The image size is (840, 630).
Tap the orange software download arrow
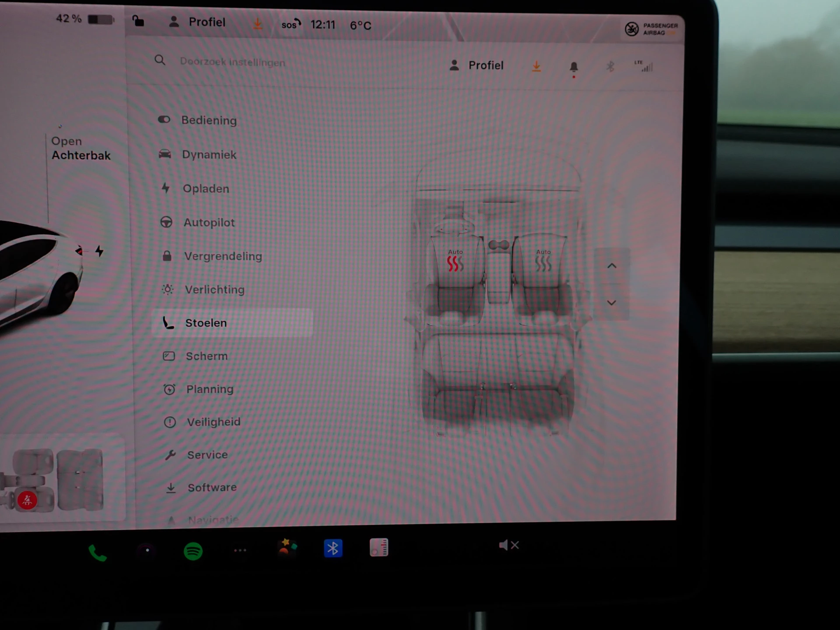click(536, 66)
